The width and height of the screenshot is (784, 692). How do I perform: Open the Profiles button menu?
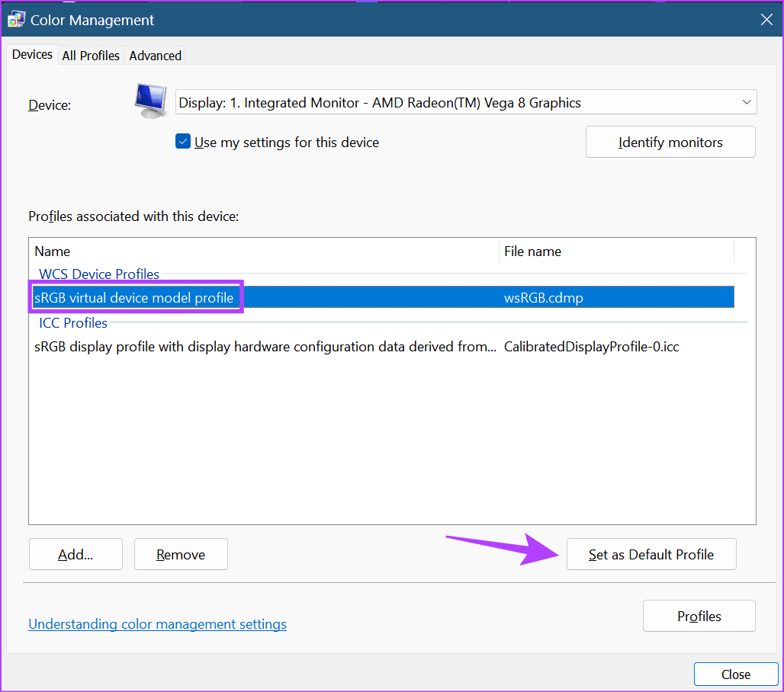(699, 617)
